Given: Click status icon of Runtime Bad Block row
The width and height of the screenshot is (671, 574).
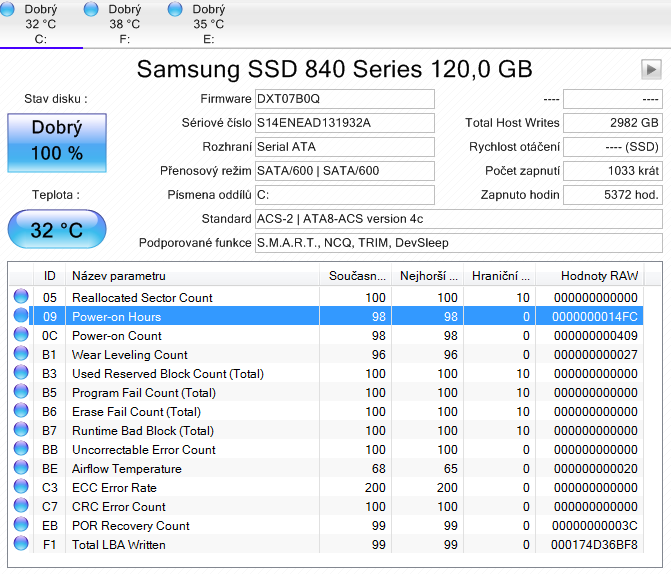Looking at the screenshot, I should 21,429.
